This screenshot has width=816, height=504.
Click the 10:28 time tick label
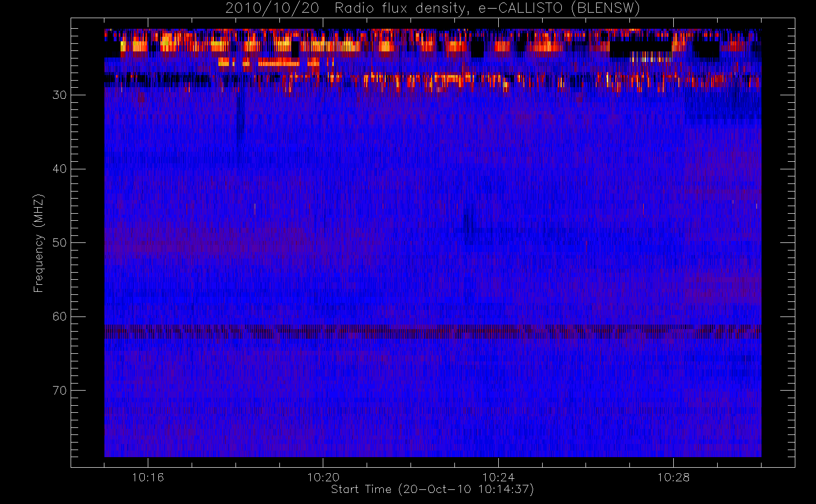click(x=673, y=477)
